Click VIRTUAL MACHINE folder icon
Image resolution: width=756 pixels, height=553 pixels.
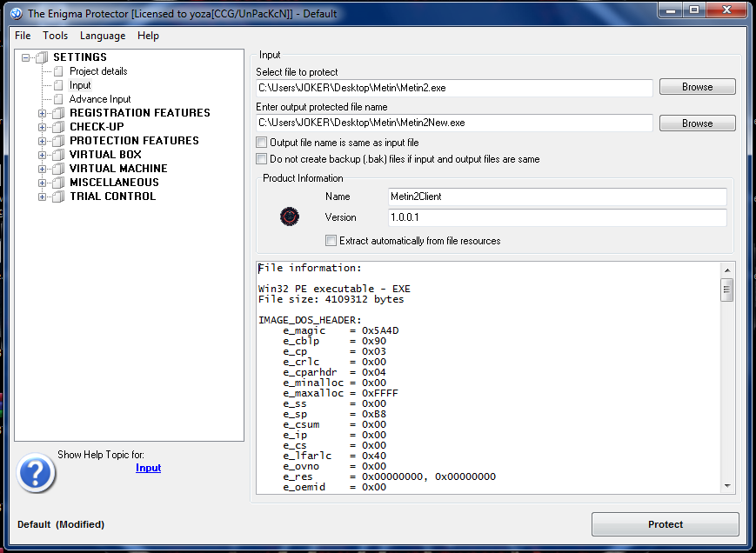[58, 169]
